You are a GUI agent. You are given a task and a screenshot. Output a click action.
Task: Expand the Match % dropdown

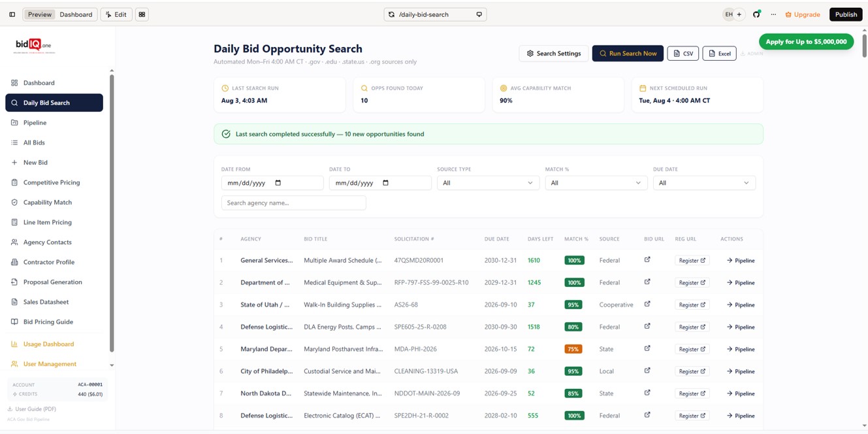(596, 183)
